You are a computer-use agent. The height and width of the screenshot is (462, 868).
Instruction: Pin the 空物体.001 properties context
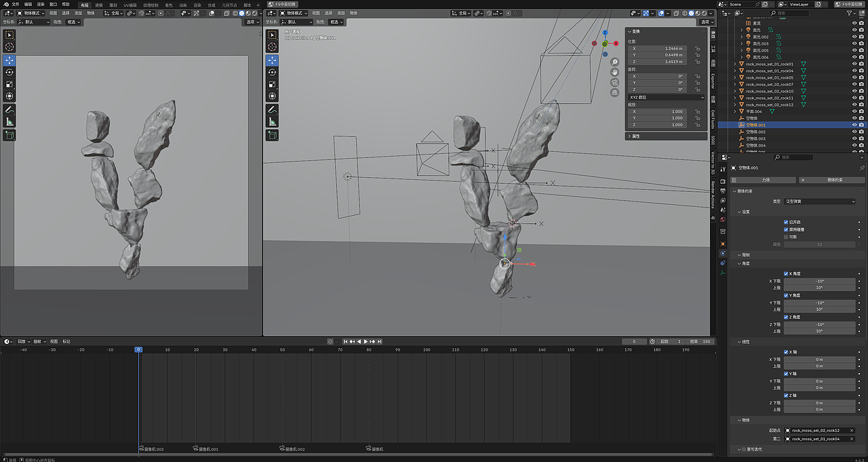point(862,168)
